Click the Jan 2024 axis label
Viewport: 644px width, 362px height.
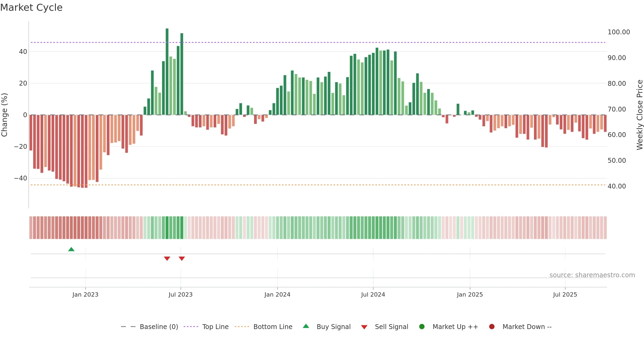[x=277, y=295]
